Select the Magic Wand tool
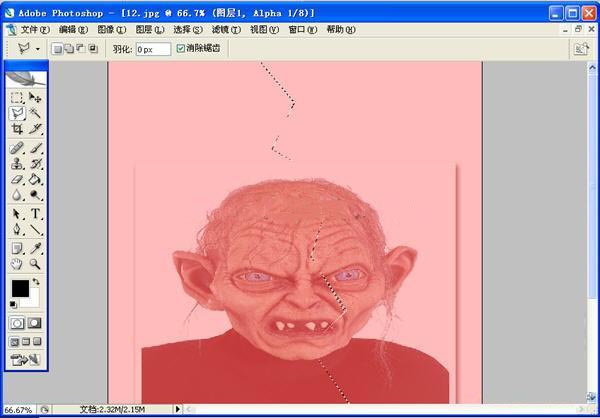Image resolution: width=600 pixels, height=418 pixels. pos(35,113)
